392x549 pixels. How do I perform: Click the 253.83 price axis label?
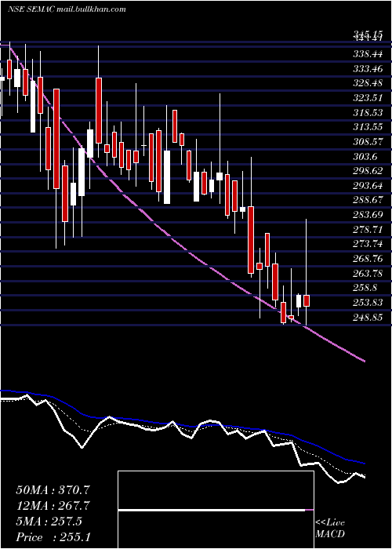click(368, 302)
